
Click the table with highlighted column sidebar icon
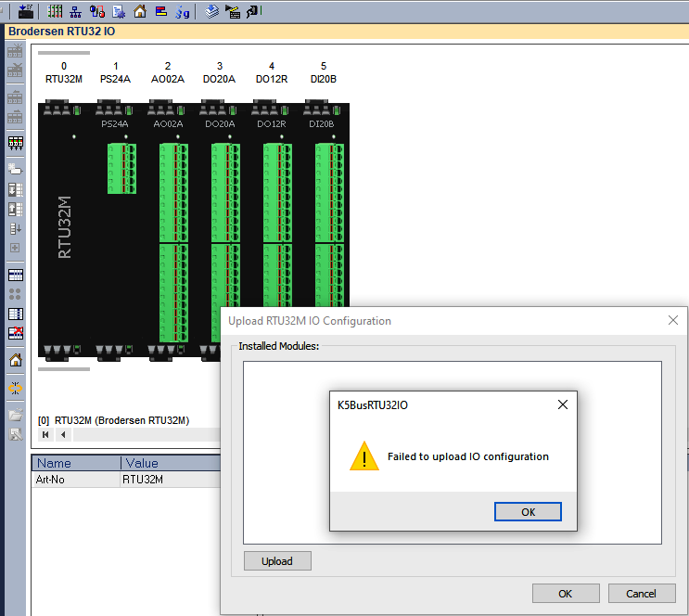(x=16, y=314)
